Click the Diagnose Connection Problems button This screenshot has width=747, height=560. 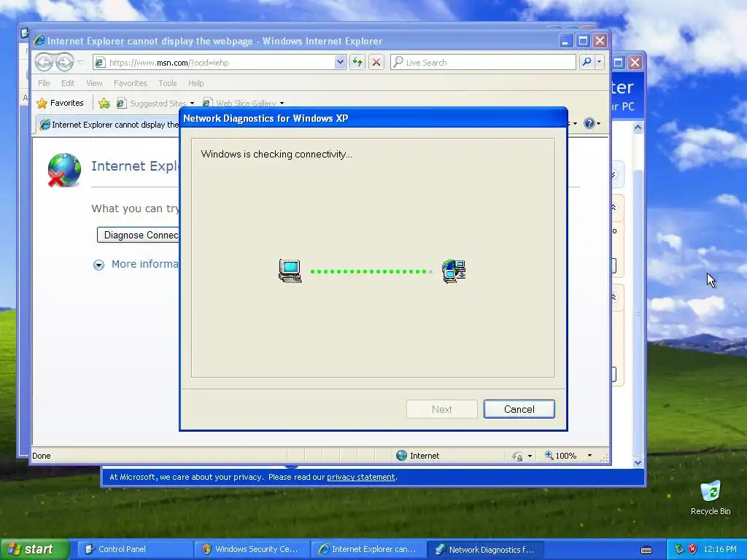point(138,235)
